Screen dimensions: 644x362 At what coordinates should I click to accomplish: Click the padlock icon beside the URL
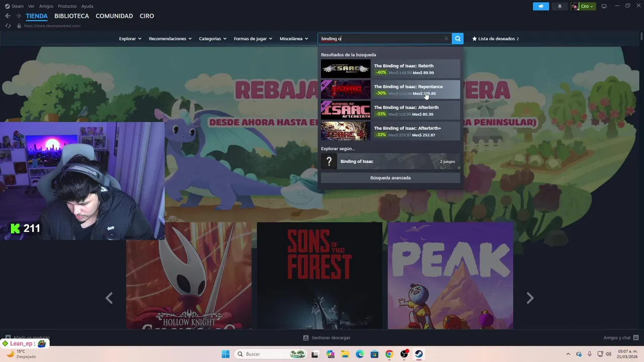[19, 26]
